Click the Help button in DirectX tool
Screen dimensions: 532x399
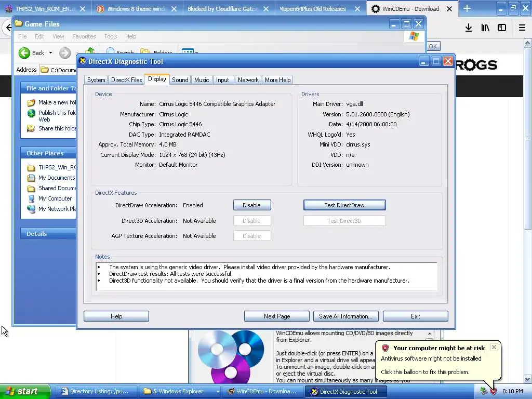click(116, 316)
